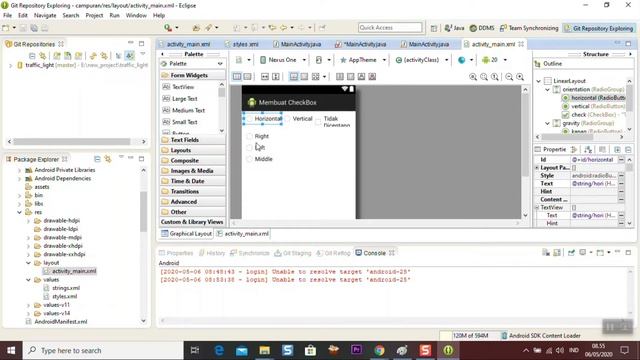Viewport: 640px width, 360px height.
Task: Open Task View on the taskbar
Action: 195,350
